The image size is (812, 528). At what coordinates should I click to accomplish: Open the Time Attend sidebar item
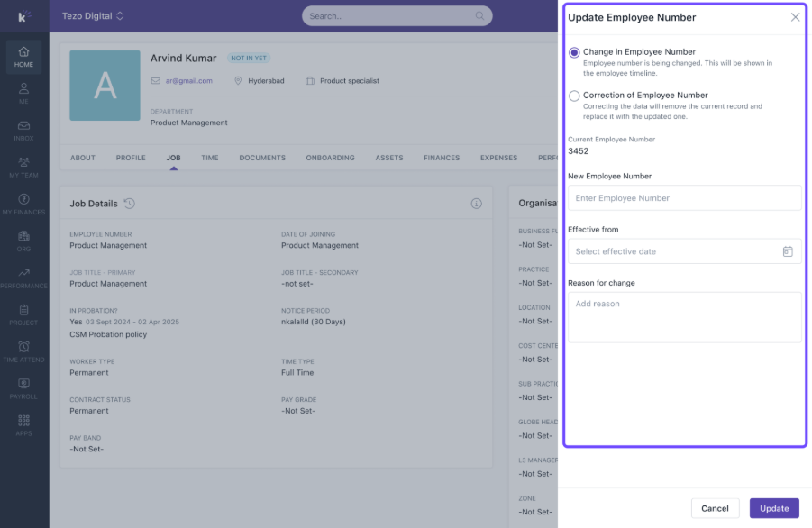tap(23, 352)
